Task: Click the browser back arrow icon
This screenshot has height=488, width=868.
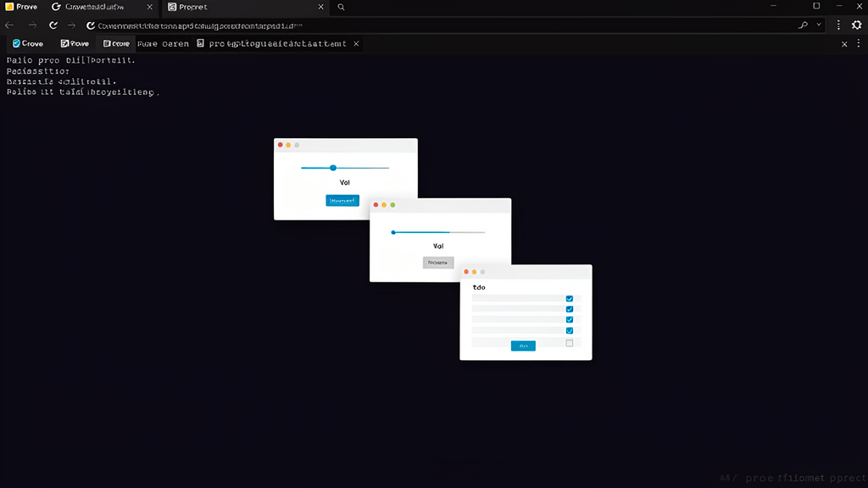Action: (x=9, y=25)
